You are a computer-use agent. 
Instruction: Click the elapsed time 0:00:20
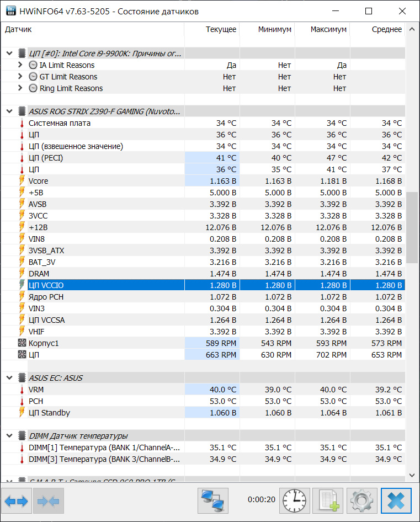click(262, 499)
